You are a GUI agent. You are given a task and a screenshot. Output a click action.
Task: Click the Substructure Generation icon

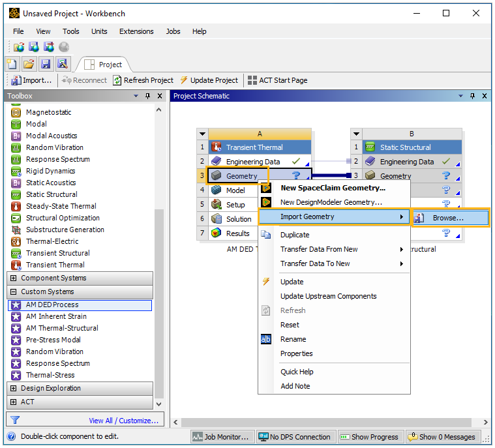pos(16,230)
